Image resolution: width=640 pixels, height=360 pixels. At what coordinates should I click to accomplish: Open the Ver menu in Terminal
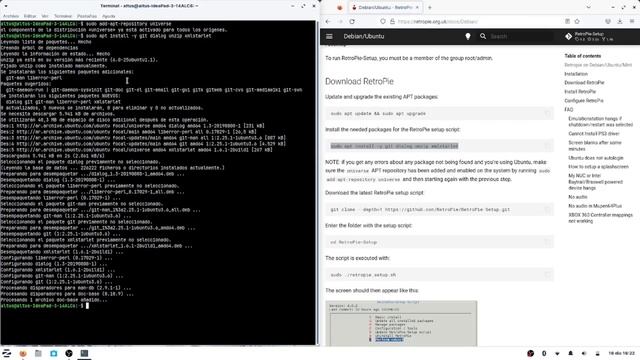(x=45, y=16)
